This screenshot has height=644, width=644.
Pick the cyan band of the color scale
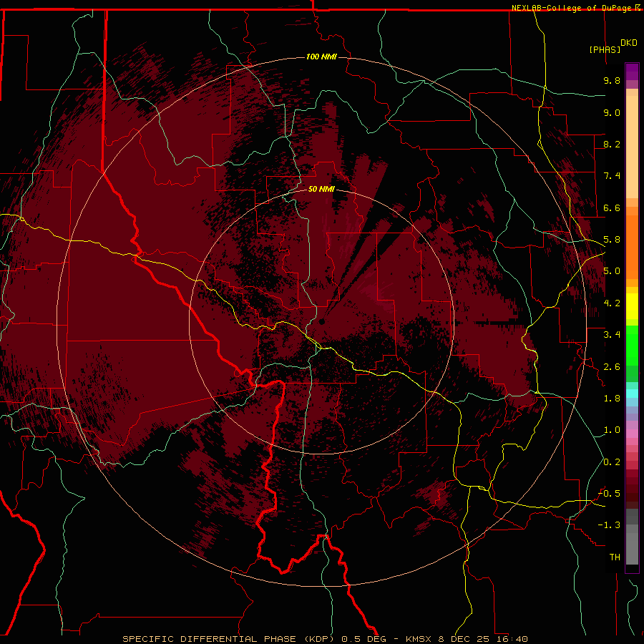(632, 394)
